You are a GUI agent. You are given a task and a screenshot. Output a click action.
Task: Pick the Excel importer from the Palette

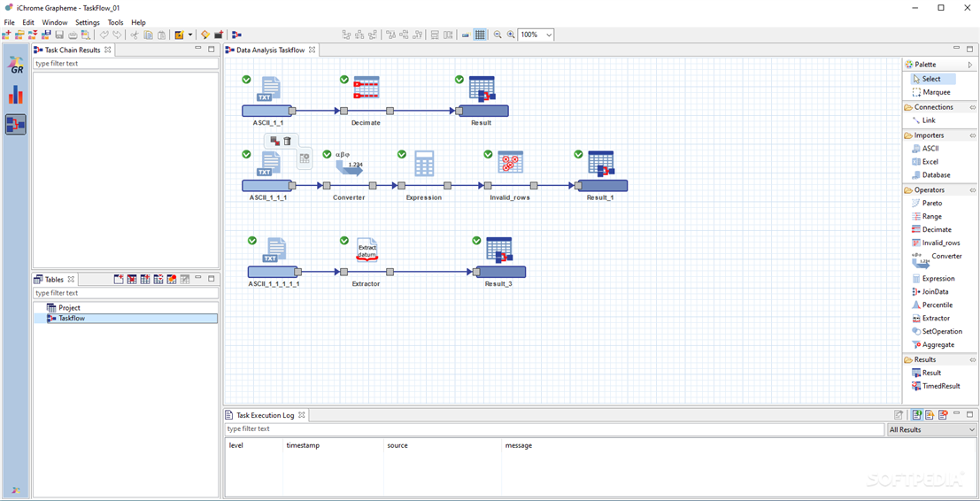(926, 162)
